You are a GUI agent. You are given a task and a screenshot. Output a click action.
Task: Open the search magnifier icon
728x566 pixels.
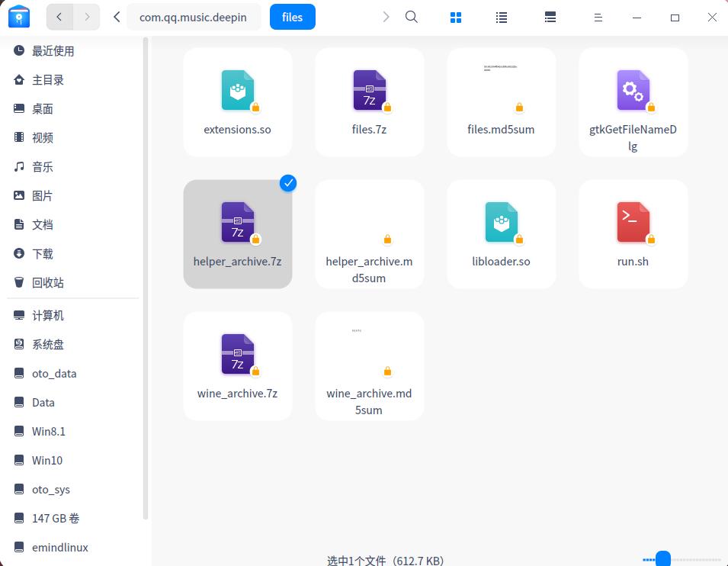point(412,18)
